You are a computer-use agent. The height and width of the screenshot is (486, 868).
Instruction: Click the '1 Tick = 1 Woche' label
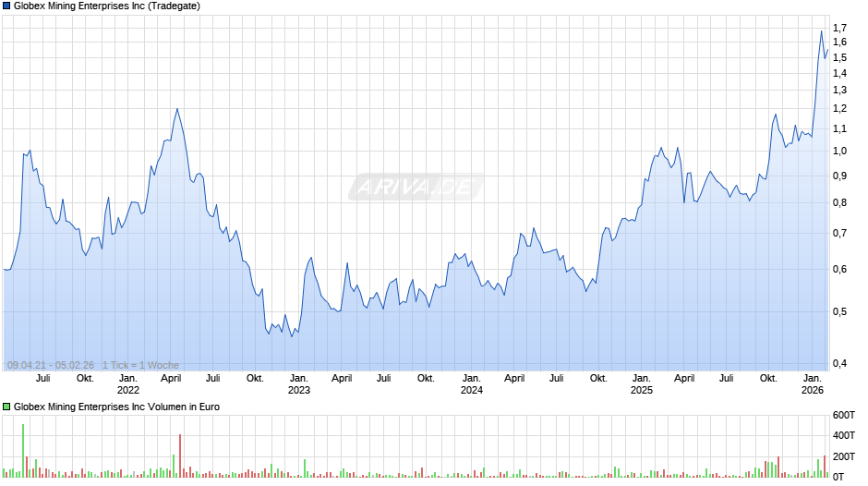140,365
